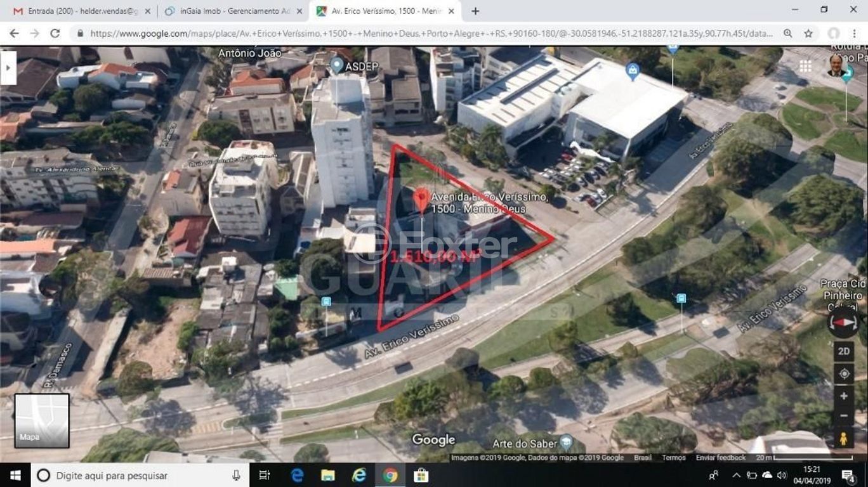Switch the map to 2D view
The width and height of the screenshot is (868, 487).
tap(844, 351)
